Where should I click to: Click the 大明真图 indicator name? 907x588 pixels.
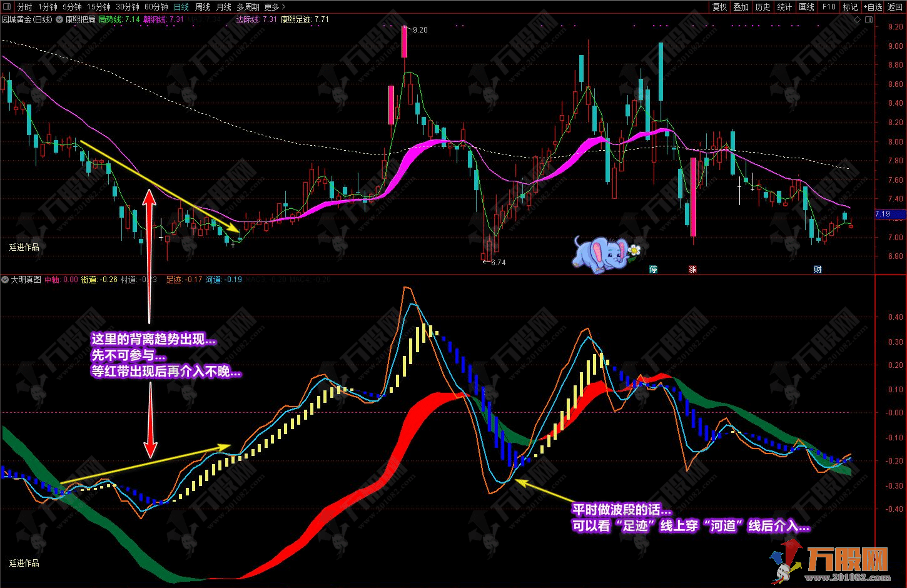(26, 280)
